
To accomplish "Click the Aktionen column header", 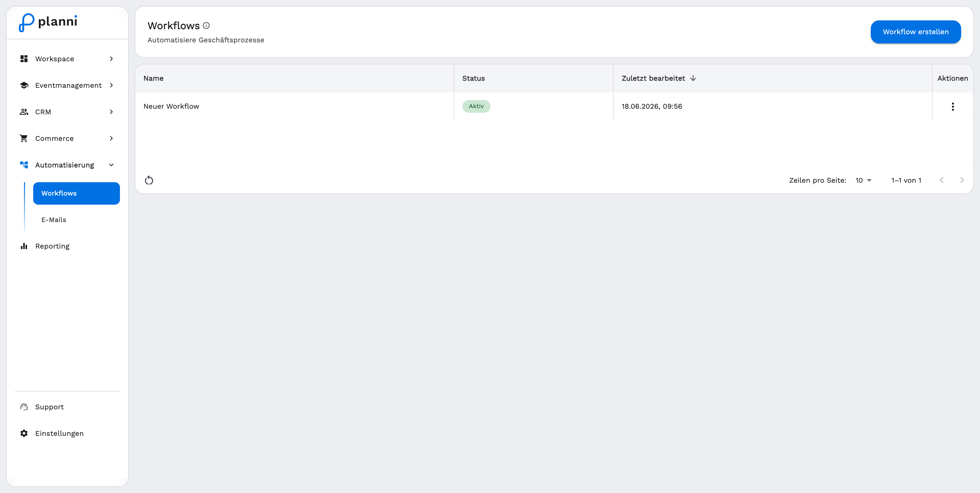I will coord(953,78).
